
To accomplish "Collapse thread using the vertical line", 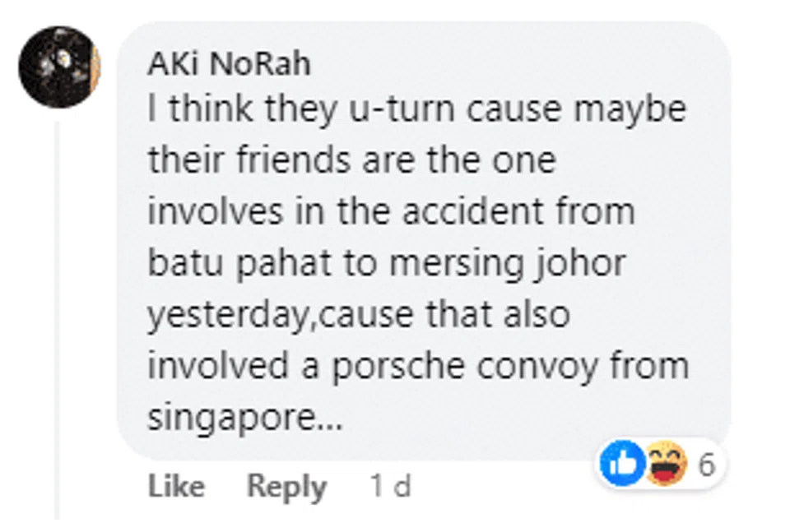I will tap(57, 320).
